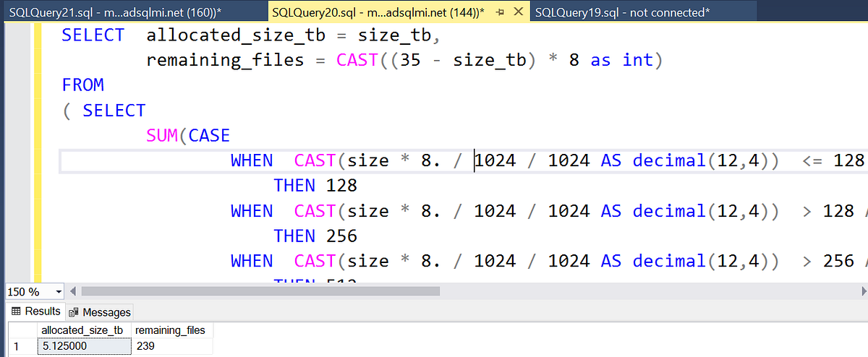Click the 'int' keyword in the CAST expression

tap(638, 60)
